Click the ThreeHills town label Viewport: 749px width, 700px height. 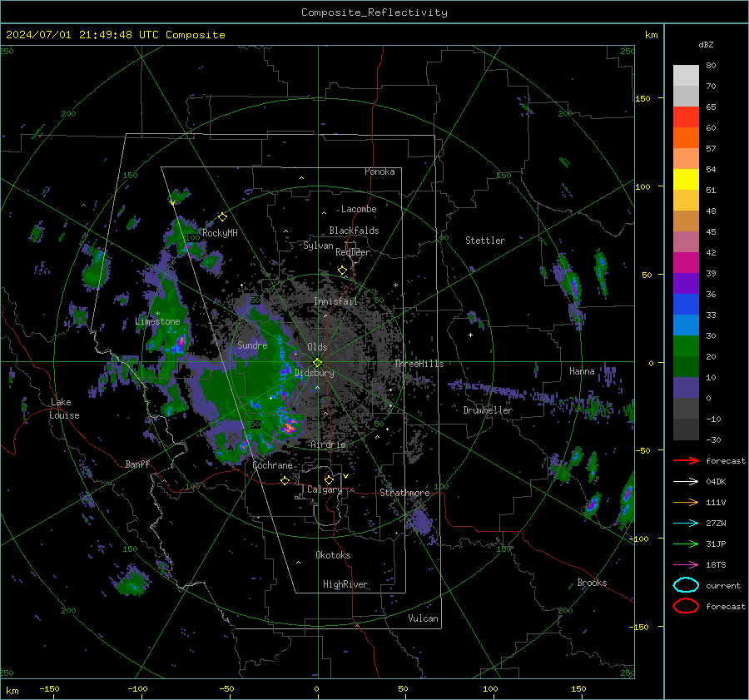[419, 364]
